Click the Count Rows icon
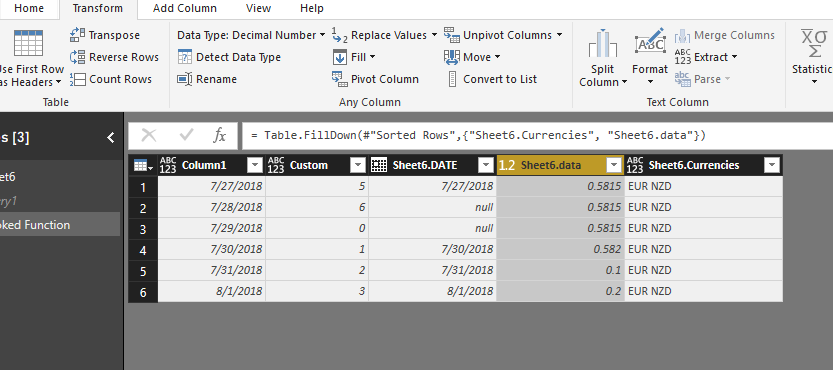Image resolution: width=833 pixels, height=370 pixels. [x=78, y=79]
